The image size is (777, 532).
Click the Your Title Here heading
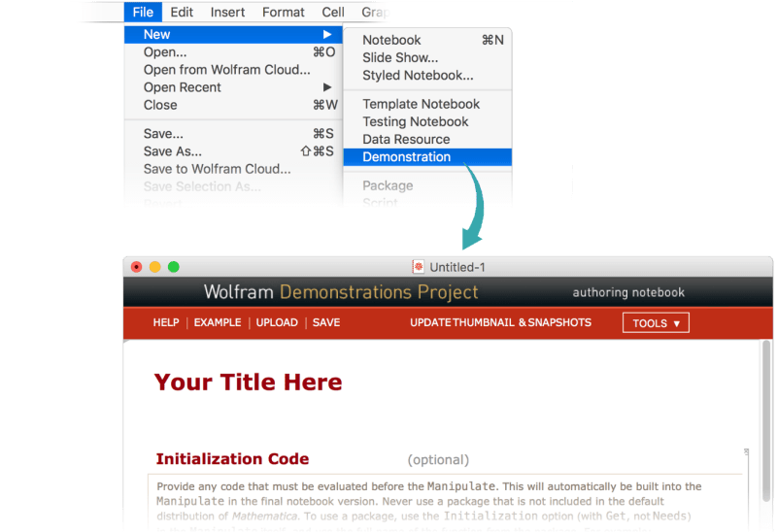pyautogui.click(x=249, y=382)
